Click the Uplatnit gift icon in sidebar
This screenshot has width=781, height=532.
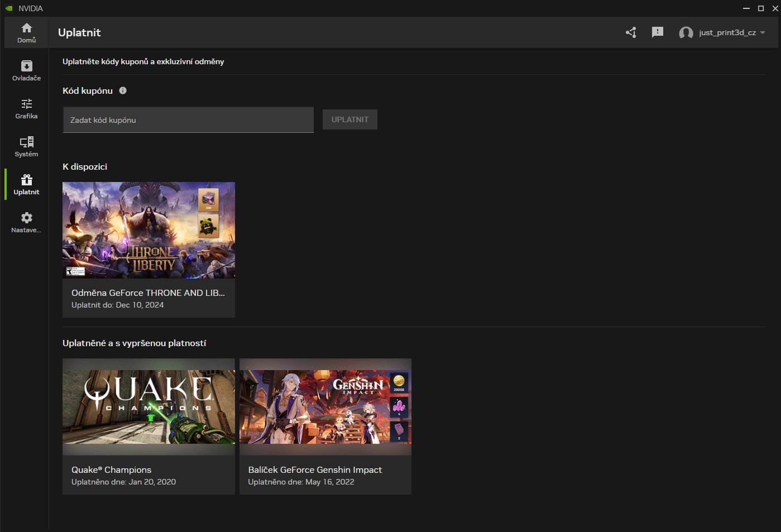pos(26,180)
